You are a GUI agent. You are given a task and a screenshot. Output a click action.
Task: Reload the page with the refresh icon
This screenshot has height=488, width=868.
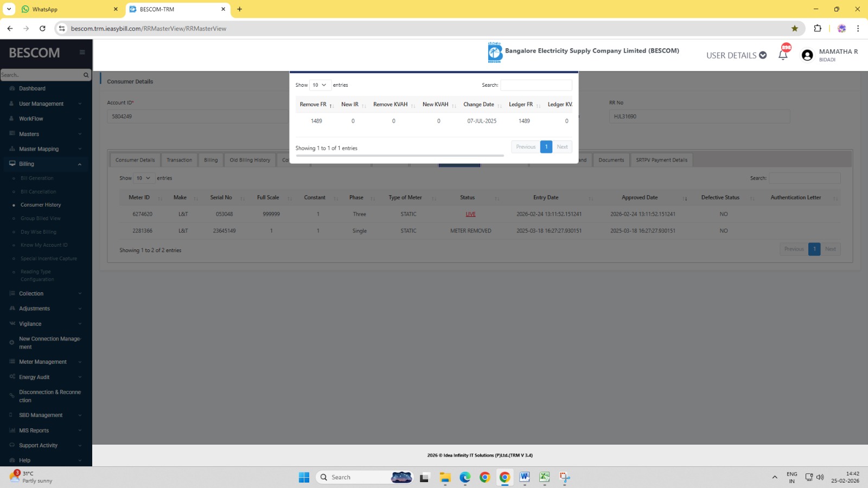42,29
